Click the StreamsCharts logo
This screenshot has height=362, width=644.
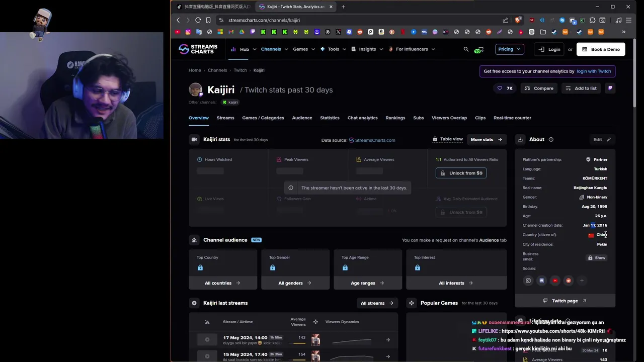pyautogui.click(x=198, y=49)
